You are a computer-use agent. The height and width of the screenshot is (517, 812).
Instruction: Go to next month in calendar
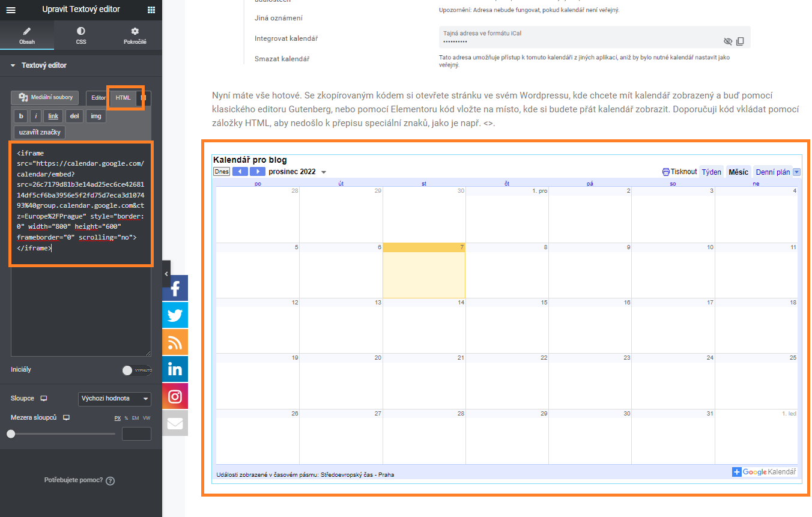pyautogui.click(x=258, y=172)
